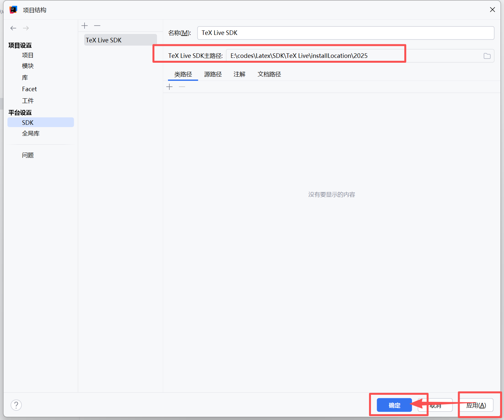The width and height of the screenshot is (504, 420).
Task: Open 全局库 under platform settings
Action: [x=31, y=134]
